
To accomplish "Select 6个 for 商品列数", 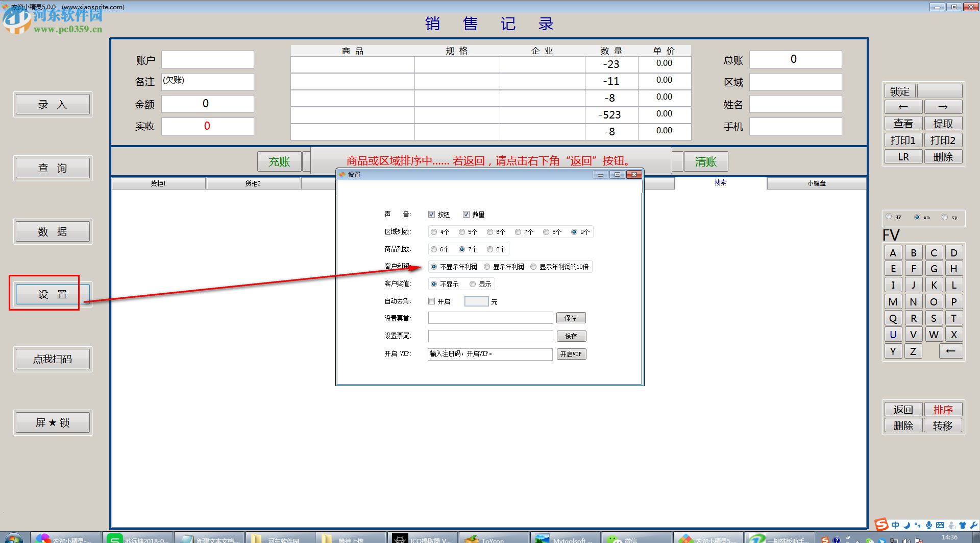I will [434, 249].
